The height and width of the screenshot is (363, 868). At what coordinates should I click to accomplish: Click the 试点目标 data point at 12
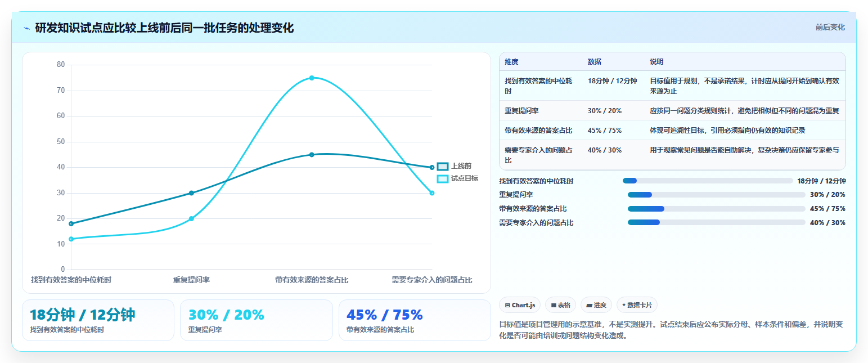pyautogui.click(x=71, y=239)
